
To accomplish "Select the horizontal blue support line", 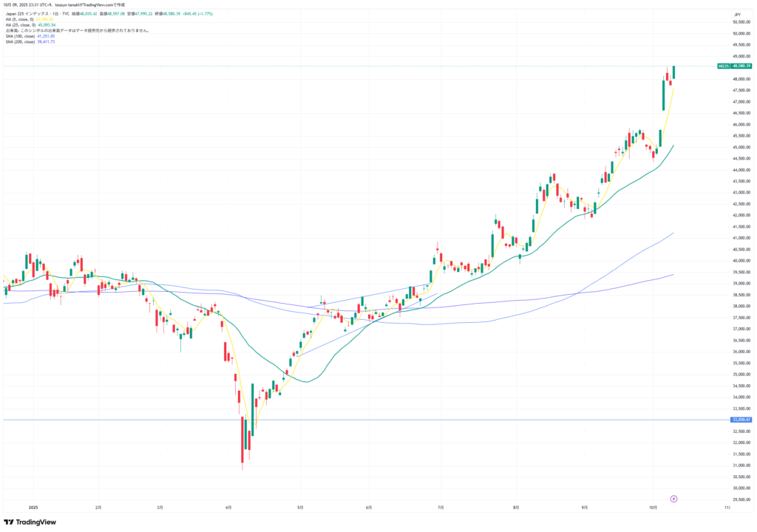I will click(x=370, y=420).
